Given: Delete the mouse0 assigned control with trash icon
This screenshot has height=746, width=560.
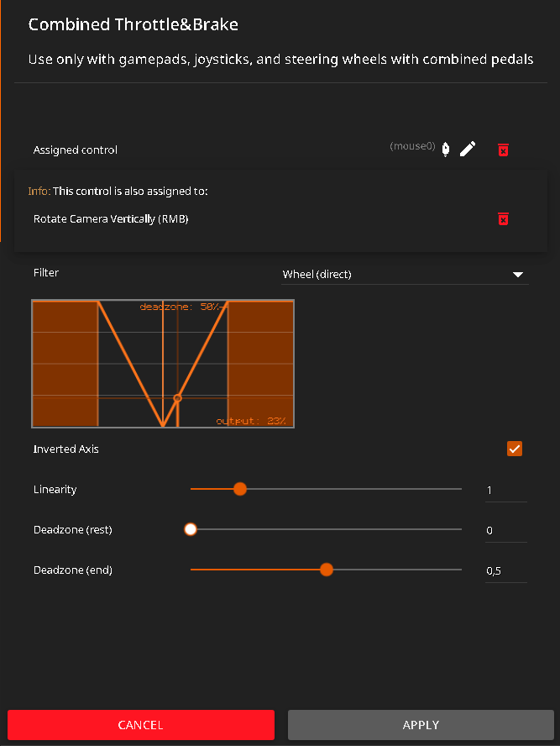Looking at the screenshot, I should pos(503,150).
